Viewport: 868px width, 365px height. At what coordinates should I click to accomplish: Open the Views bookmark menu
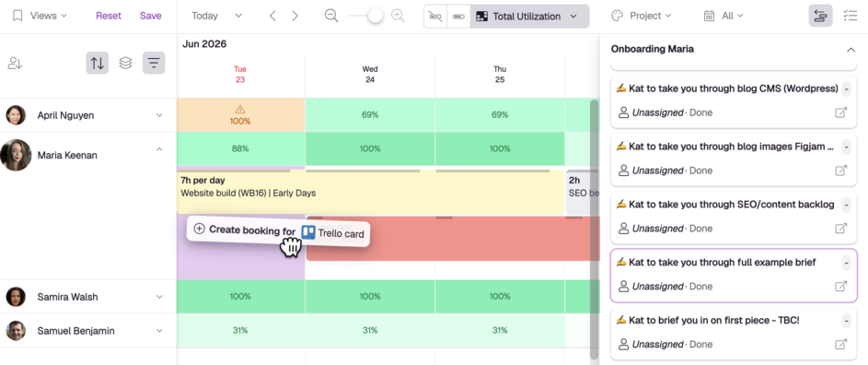(40, 16)
